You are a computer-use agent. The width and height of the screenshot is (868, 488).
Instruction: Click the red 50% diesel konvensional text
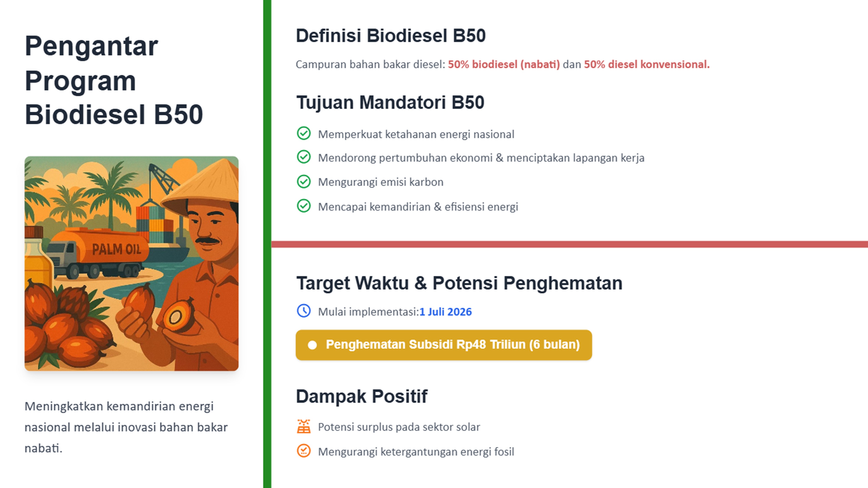(x=647, y=64)
